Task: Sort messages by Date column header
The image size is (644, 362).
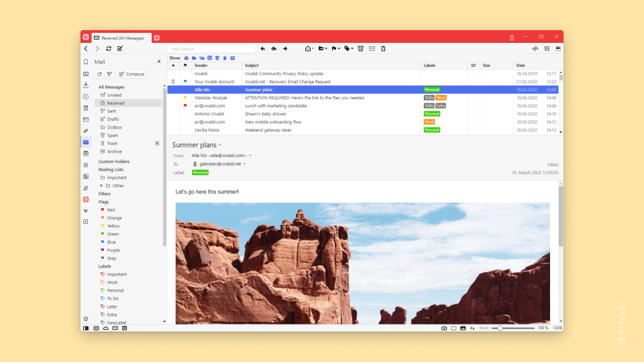Action: (521, 66)
